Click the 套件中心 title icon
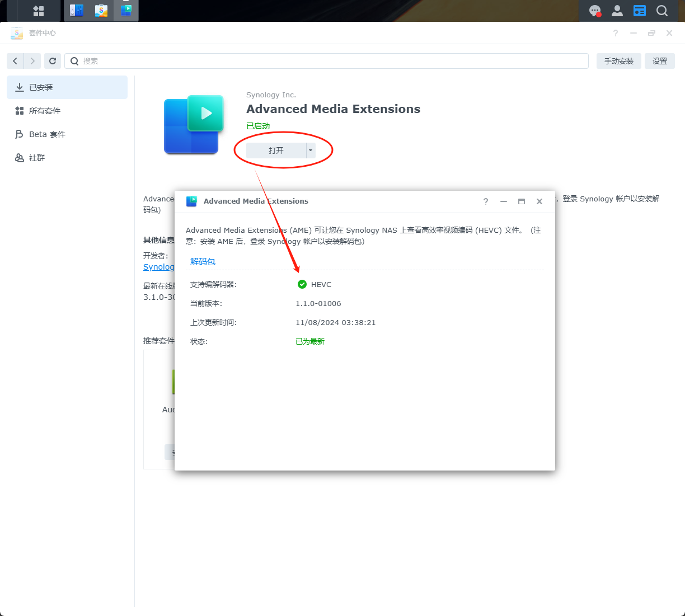 [17, 33]
